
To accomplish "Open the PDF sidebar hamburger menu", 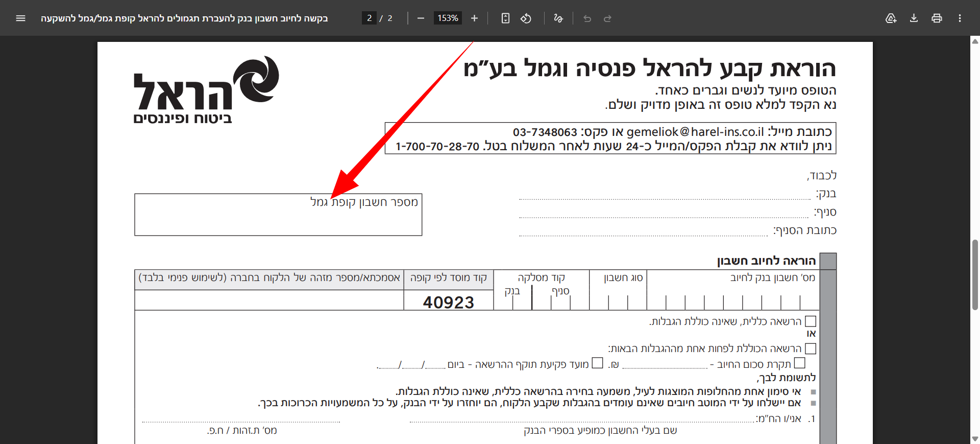I will (x=20, y=18).
